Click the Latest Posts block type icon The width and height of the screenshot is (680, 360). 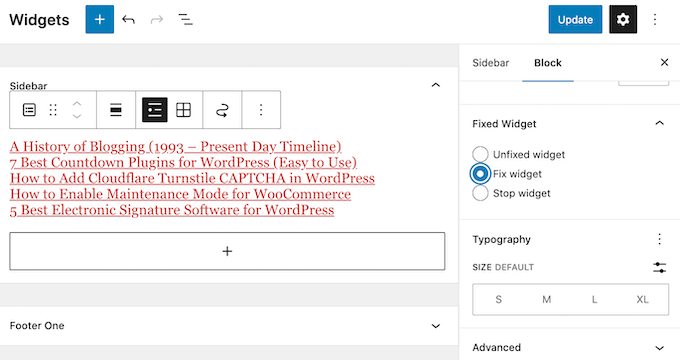(29, 110)
